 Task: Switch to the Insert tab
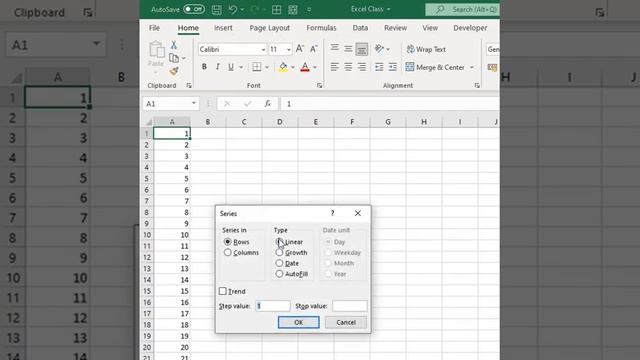(x=223, y=28)
